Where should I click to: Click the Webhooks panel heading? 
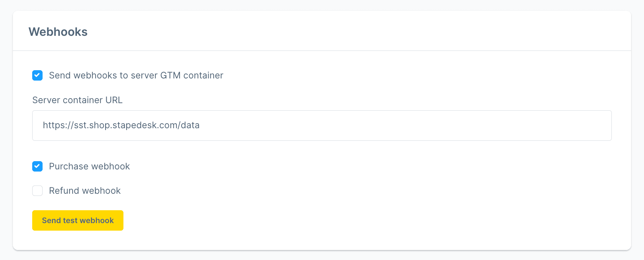click(58, 32)
